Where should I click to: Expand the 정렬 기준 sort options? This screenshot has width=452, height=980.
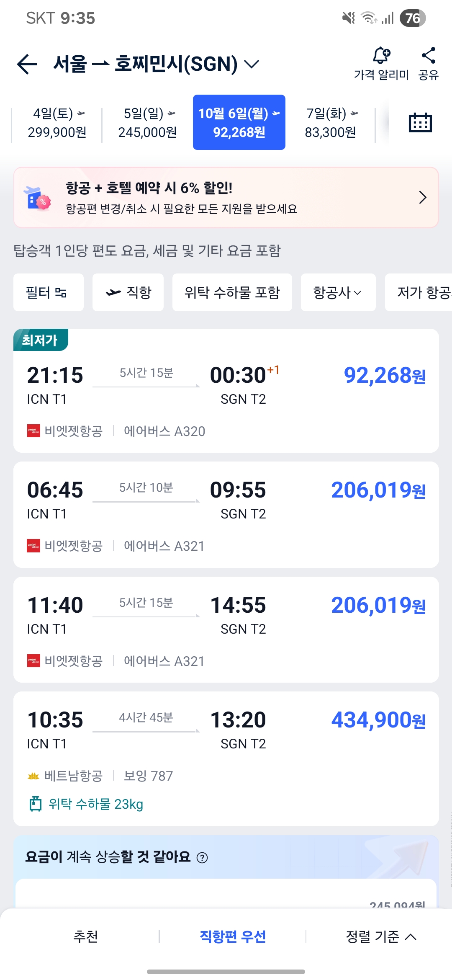[381, 936]
